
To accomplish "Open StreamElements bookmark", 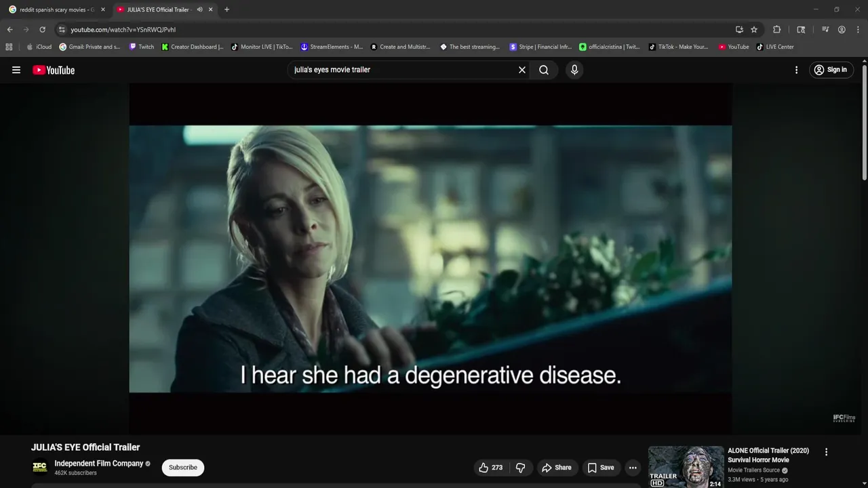I will tap(332, 47).
